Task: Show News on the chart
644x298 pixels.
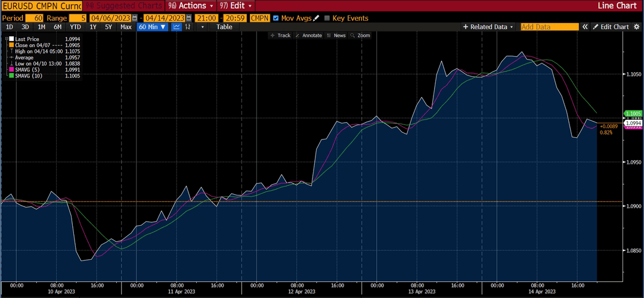Action: (336, 36)
